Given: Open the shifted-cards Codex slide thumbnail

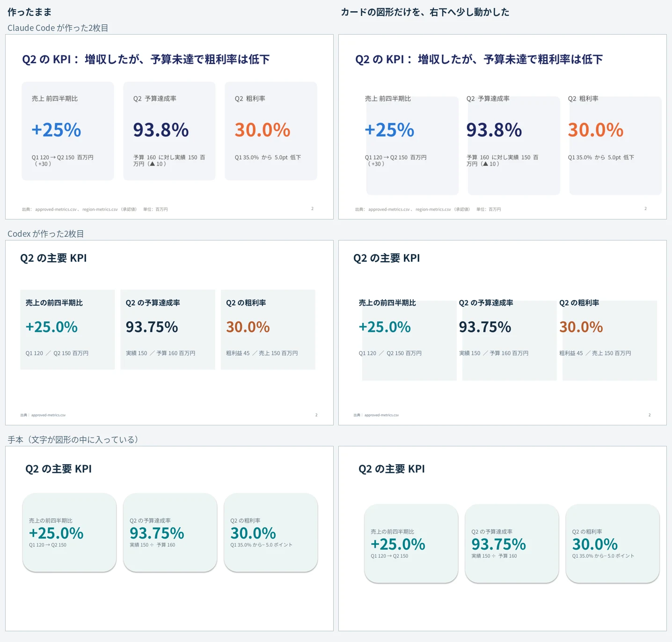Looking at the screenshot, I should pos(503,333).
